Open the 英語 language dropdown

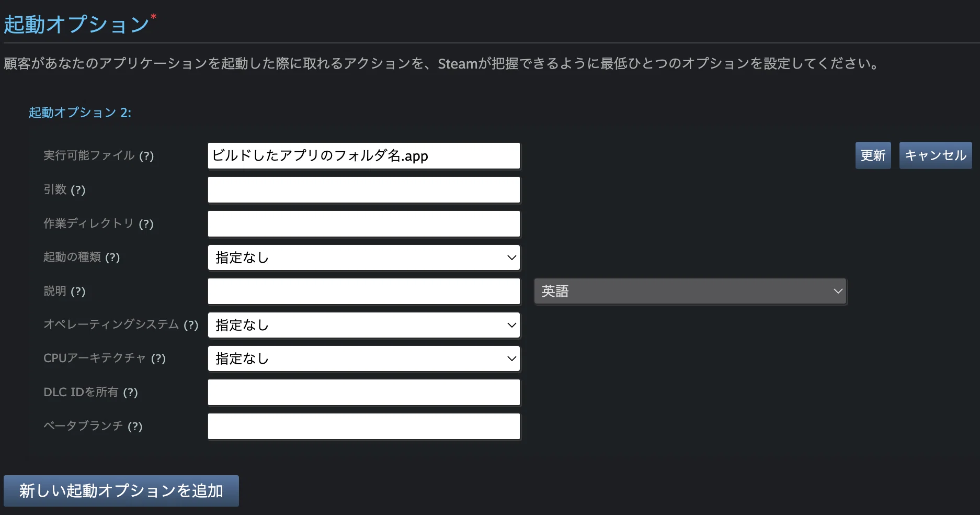(690, 291)
